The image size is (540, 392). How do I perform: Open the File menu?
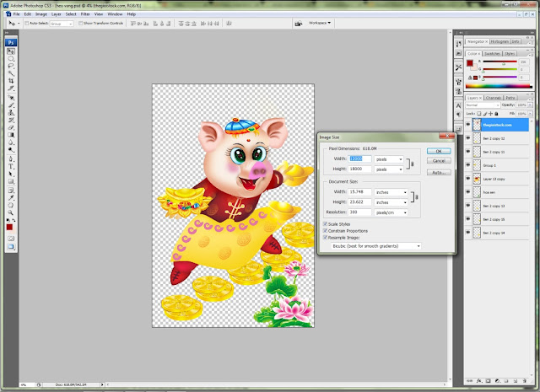pos(17,14)
